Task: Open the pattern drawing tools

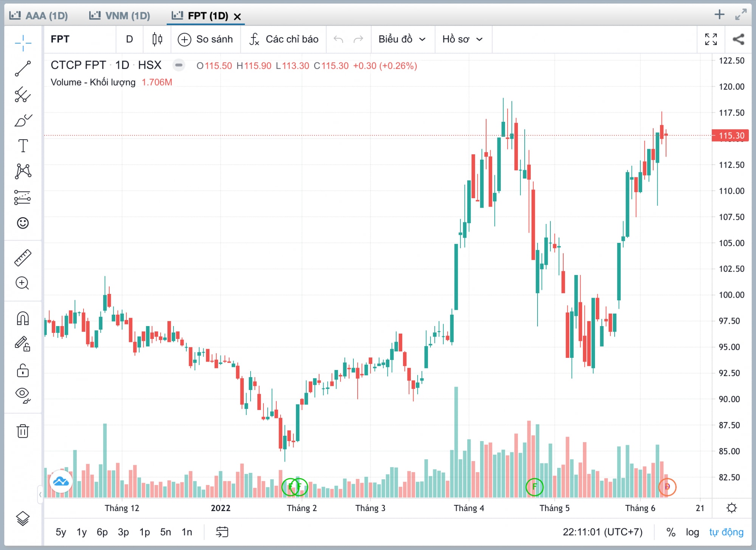Action: point(23,171)
